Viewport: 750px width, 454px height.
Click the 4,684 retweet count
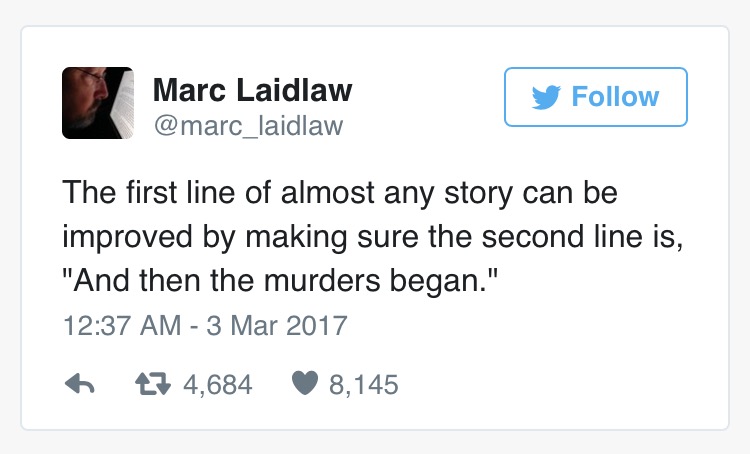click(x=216, y=384)
